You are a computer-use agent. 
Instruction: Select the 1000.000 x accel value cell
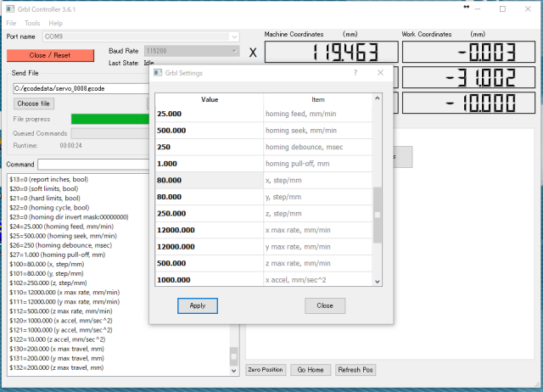tap(210, 279)
